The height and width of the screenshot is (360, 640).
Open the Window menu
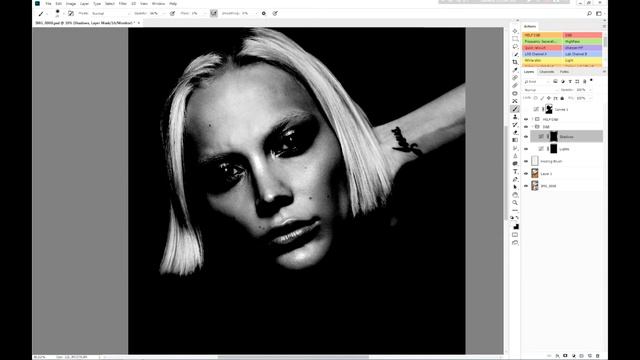click(158, 4)
